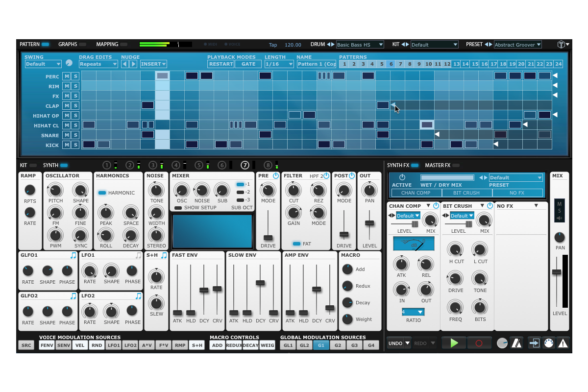Mute the PERC track
The width and height of the screenshot is (588, 392).
(x=67, y=76)
